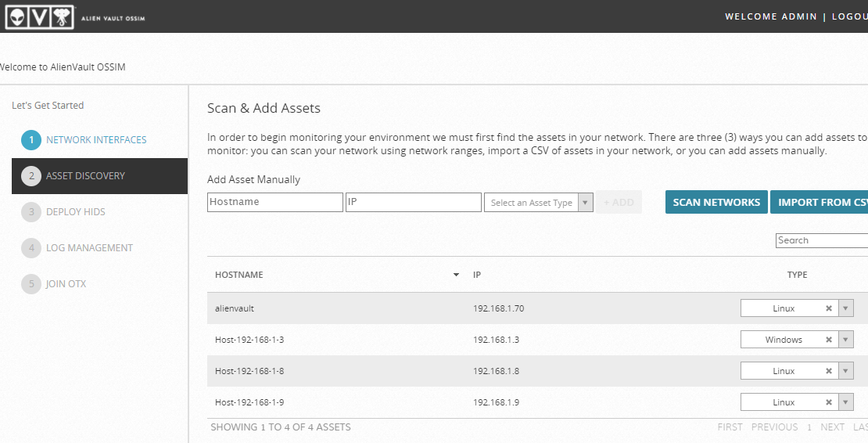Click SHOWING 1 TO 4 OF 4 ASSETS text

[x=281, y=427]
